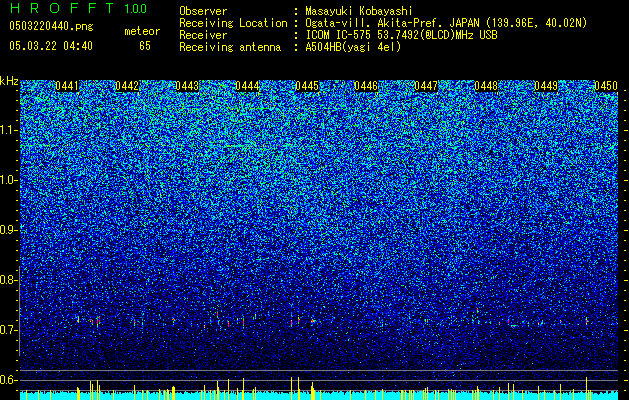Image resolution: width=629 pixels, height=400 pixels.
Task: Click the Receiving Location label
Action: [x=233, y=23]
